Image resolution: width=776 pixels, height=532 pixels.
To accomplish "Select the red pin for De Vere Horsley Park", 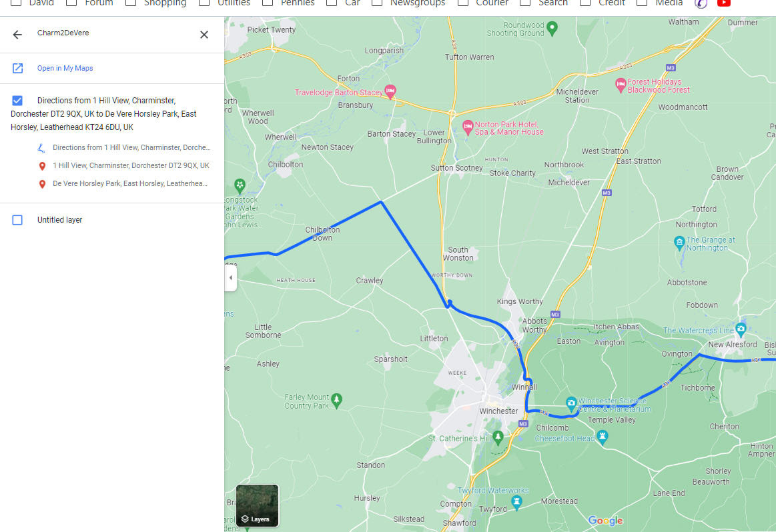I will pos(42,183).
